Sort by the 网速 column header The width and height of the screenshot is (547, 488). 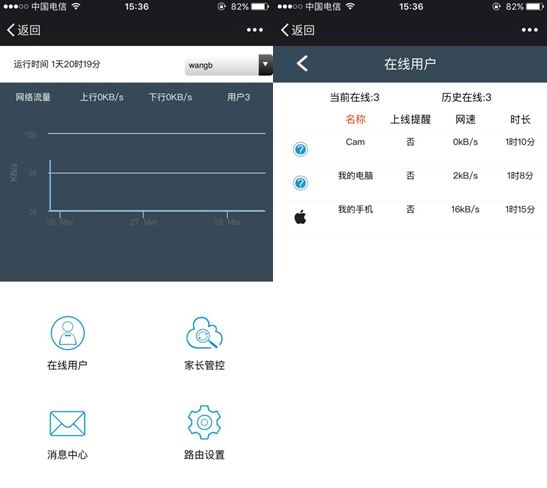465,119
